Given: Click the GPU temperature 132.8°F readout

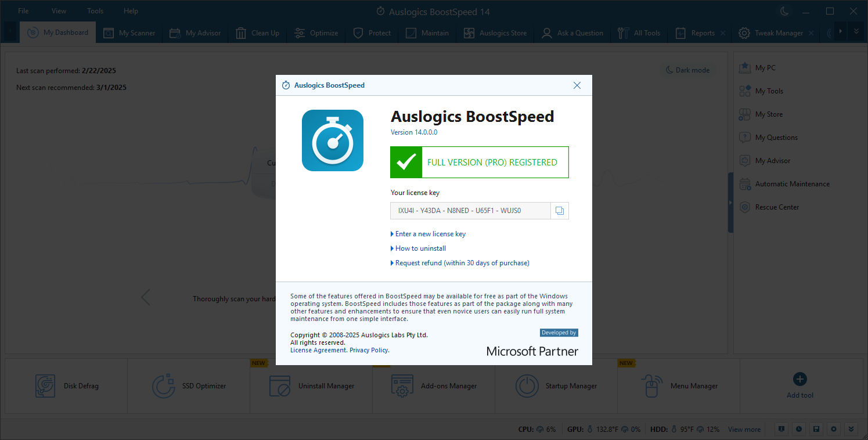Looking at the screenshot, I should (602, 430).
